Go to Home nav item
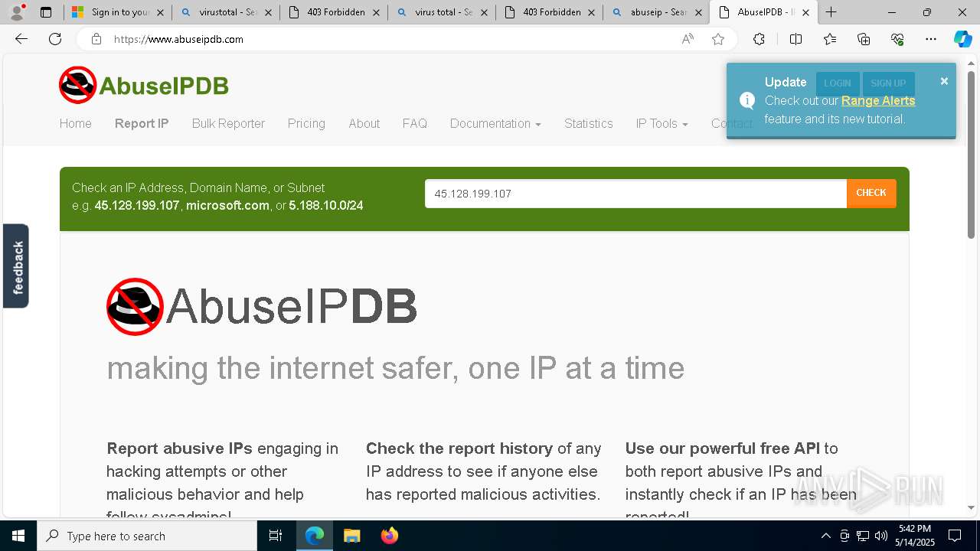 [75, 123]
